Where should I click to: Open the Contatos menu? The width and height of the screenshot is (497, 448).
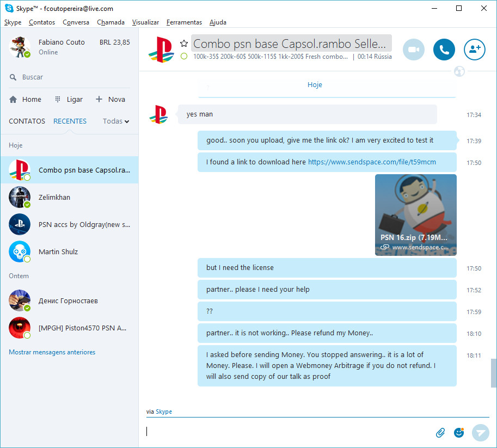point(42,22)
